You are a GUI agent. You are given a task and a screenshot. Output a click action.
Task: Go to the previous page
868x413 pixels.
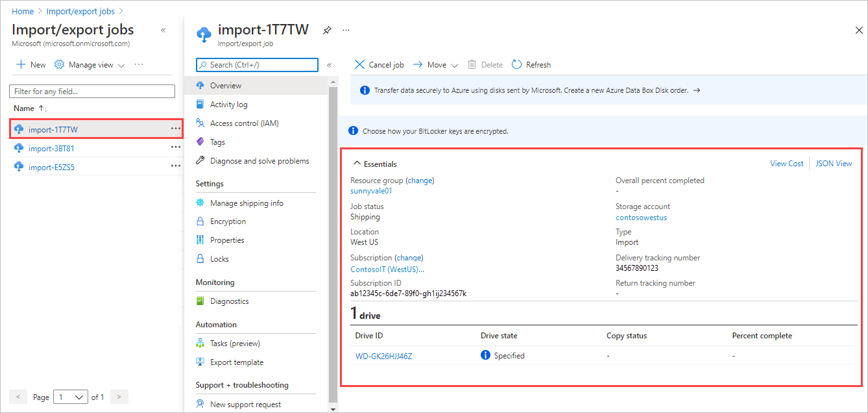coord(18,397)
